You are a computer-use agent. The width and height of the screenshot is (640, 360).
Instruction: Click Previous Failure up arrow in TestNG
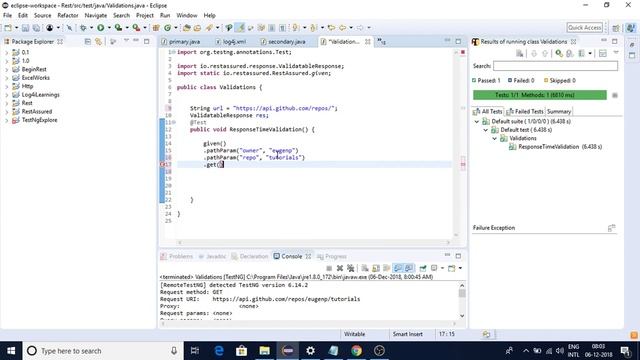(544, 53)
